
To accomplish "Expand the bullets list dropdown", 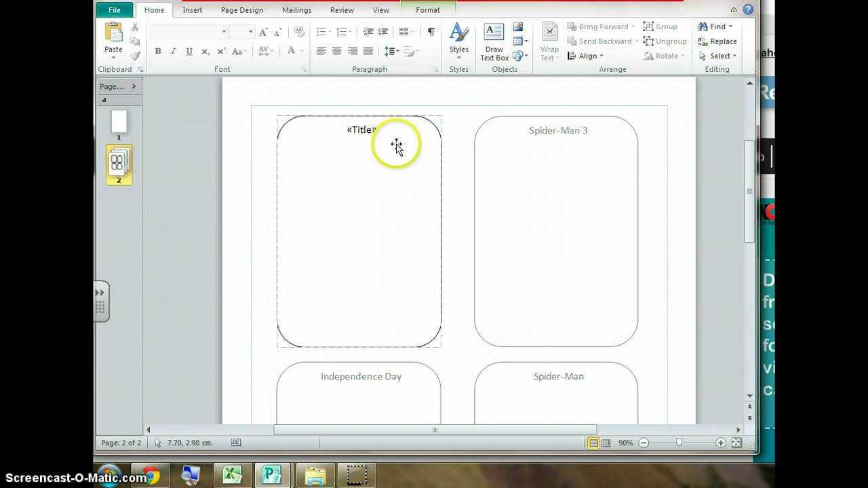I will pos(330,32).
